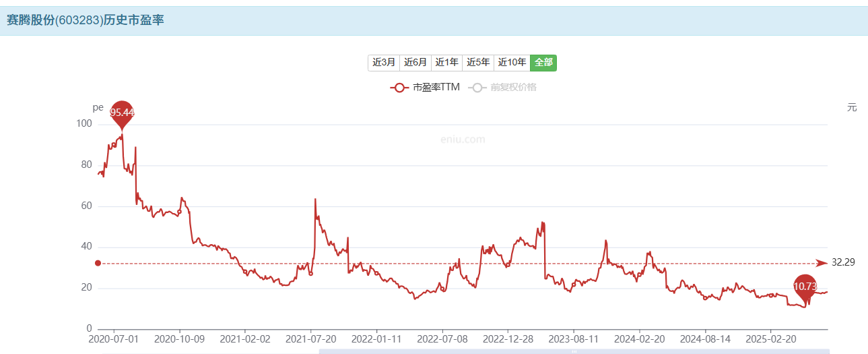The height and width of the screenshot is (354, 868).
Task: Switch to the 近5年 range
Action: tap(478, 63)
